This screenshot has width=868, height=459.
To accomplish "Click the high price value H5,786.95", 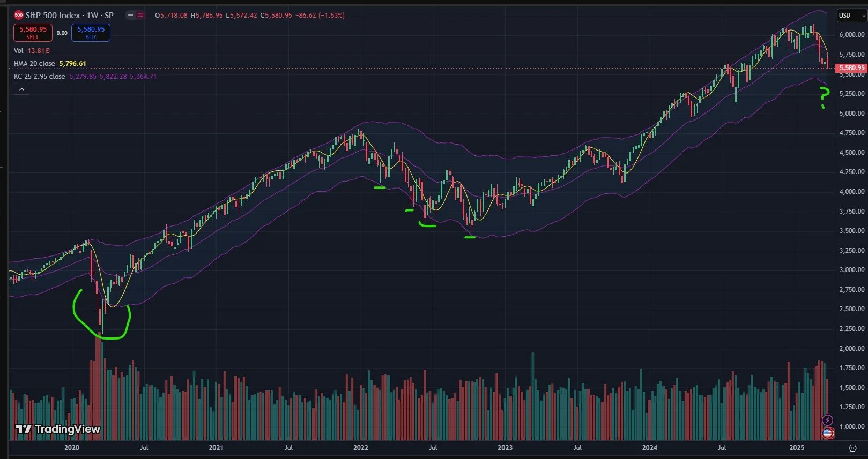I will point(207,16).
